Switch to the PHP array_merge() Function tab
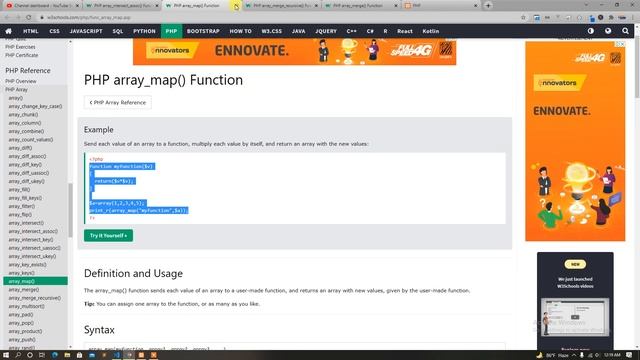Image resolution: width=640 pixels, height=360 pixels. click(x=361, y=6)
